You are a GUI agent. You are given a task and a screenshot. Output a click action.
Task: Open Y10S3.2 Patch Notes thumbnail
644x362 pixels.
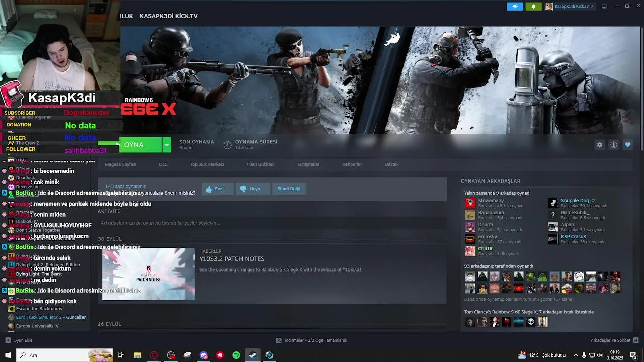148,274
